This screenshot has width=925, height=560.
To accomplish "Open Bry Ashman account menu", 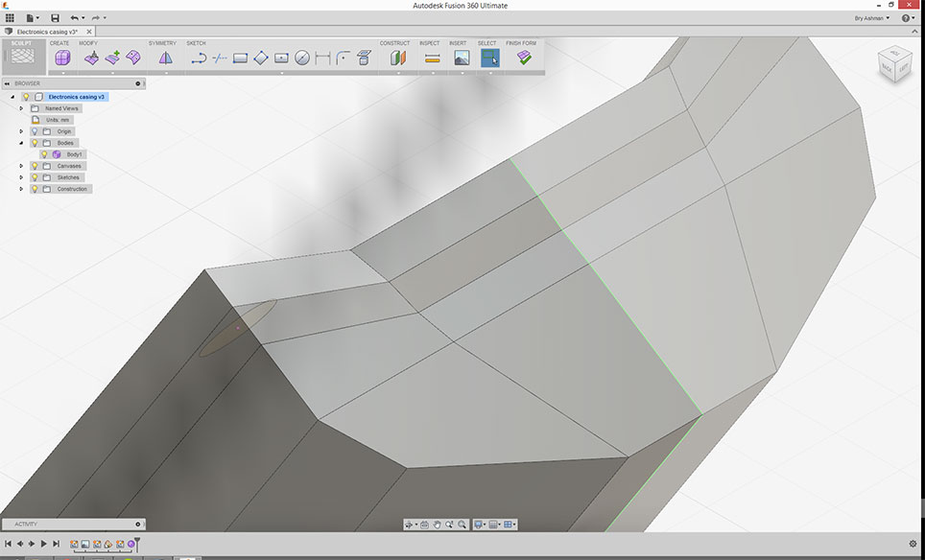I will [x=872, y=18].
